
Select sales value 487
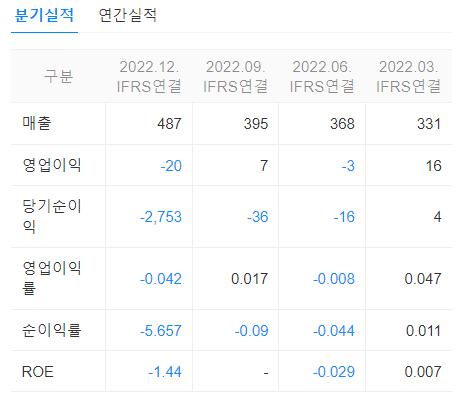coord(169,124)
